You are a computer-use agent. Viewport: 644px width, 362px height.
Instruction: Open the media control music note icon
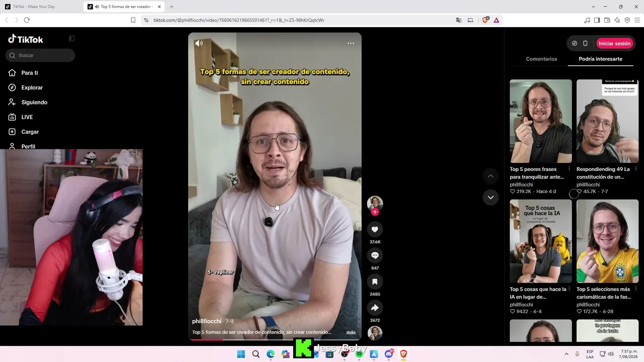(x=587, y=20)
